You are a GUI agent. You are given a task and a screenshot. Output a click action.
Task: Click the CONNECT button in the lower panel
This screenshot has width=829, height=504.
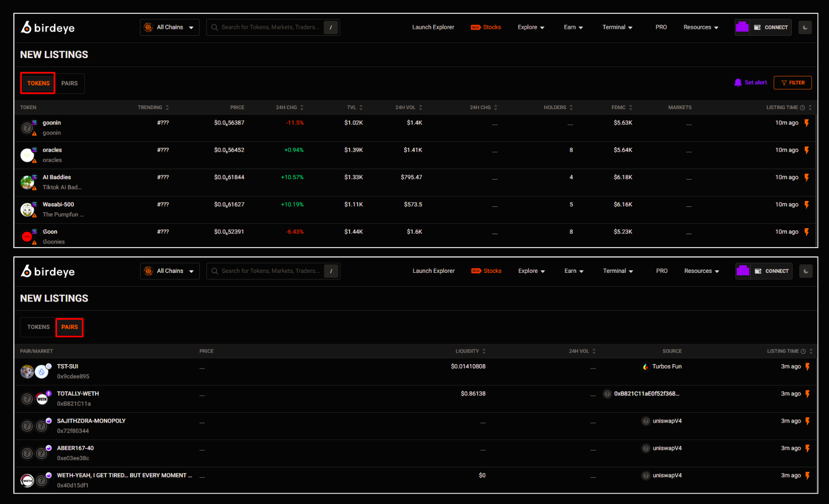coord(771,271)
